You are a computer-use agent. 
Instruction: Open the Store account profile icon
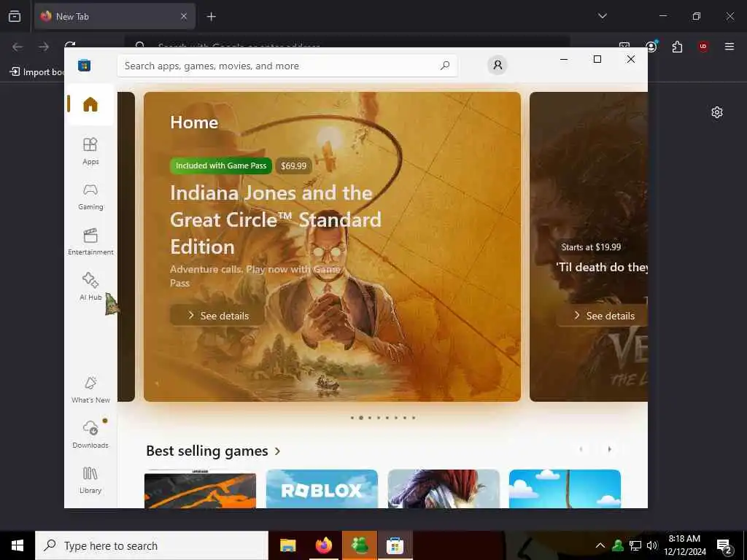pos(498,65)
